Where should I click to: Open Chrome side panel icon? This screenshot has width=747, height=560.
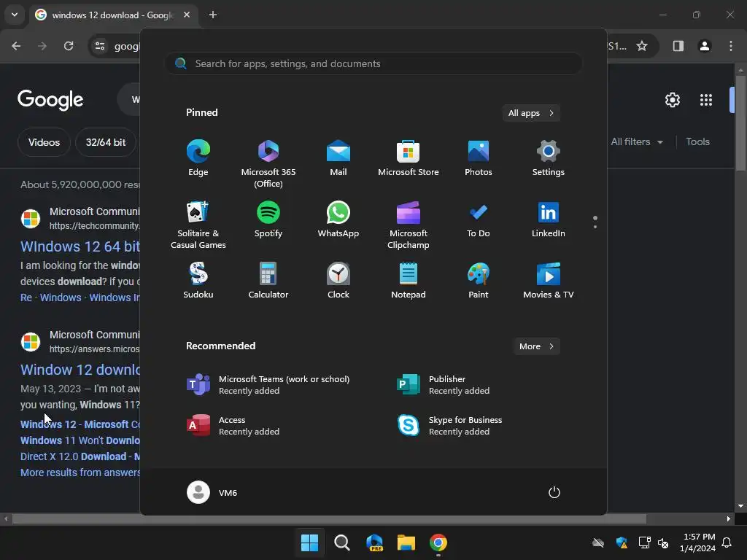(678, 46)
